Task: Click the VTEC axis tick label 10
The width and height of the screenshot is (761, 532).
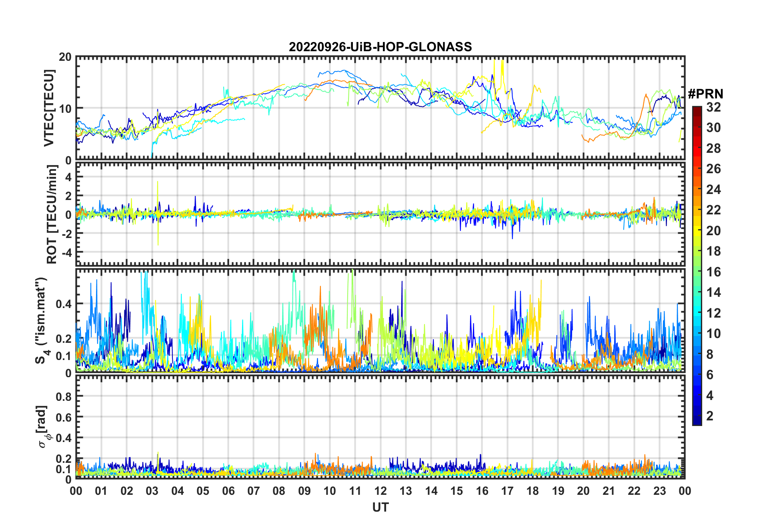Action: pos(65,108)
